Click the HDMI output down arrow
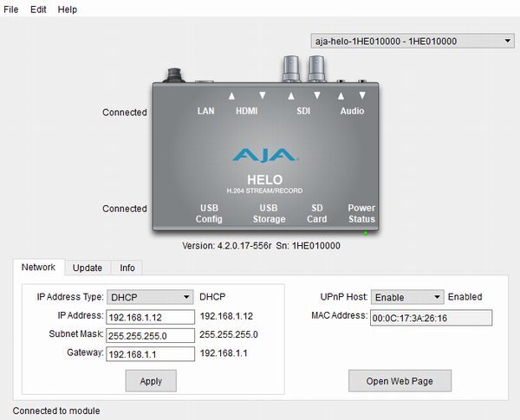 coord(263,95)
